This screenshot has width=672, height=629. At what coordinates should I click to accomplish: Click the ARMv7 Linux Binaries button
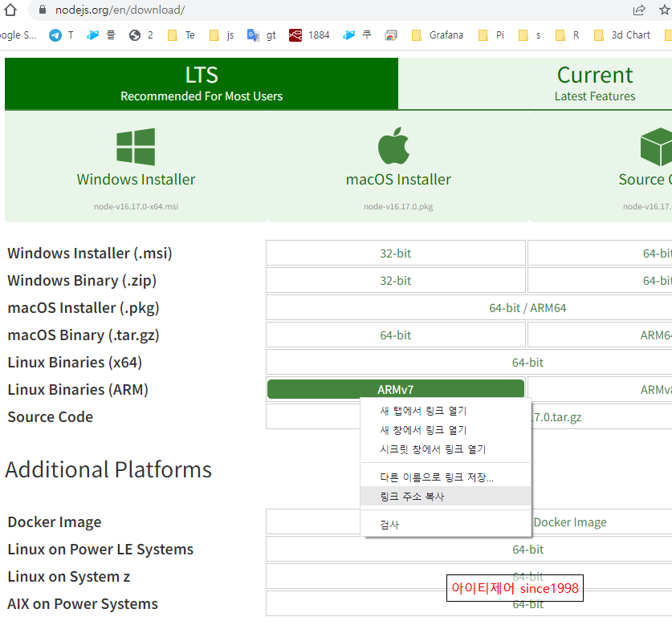pyautogui.click(x=396, y=389)
